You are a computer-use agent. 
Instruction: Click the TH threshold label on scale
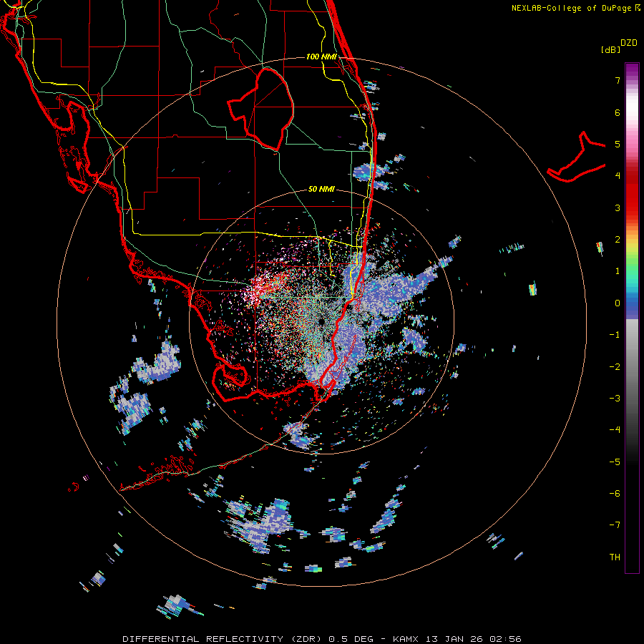pyautogui.click(x=615, y=557)
